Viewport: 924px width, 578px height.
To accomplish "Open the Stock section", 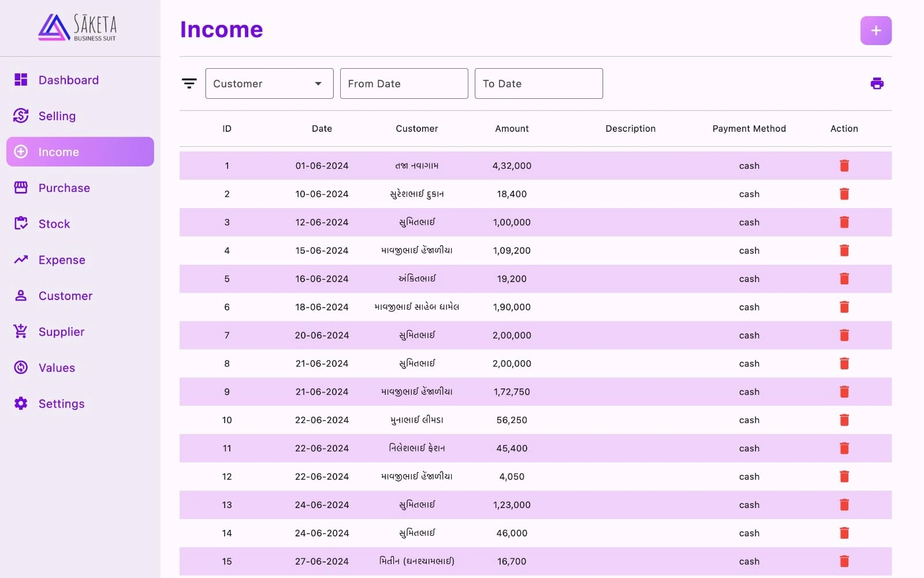I will click(80, 223).
